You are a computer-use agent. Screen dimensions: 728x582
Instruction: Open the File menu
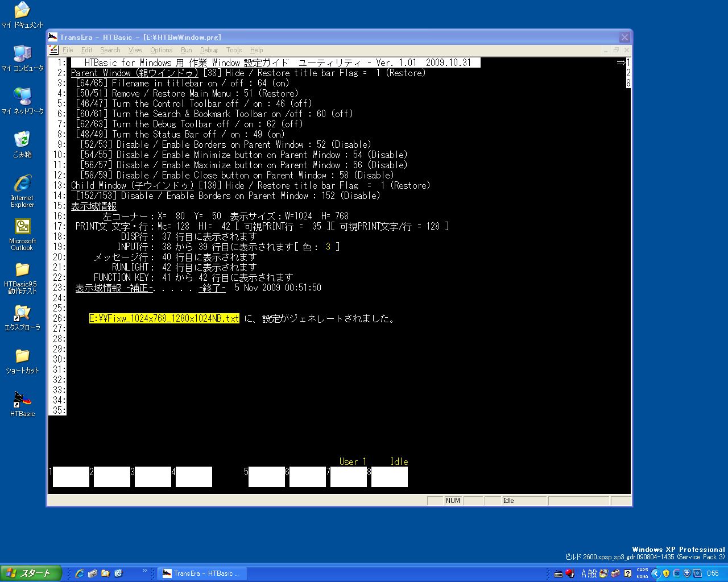tap(68, 50)
